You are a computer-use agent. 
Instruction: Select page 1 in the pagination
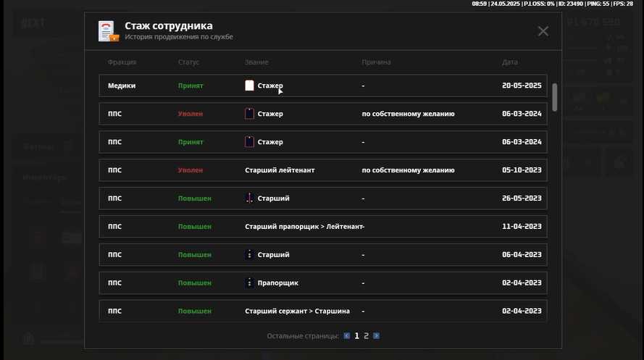click(x=356, y=336)
